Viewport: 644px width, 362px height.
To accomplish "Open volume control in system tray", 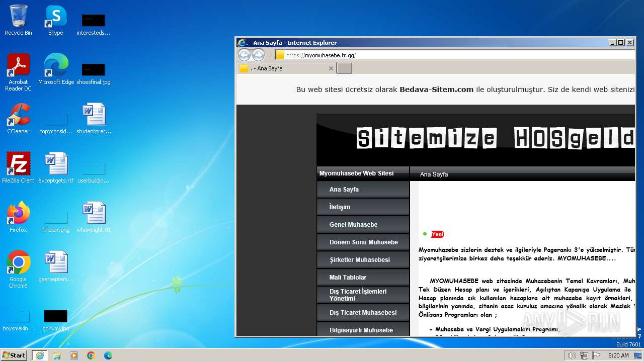I will tap(572, 355).
